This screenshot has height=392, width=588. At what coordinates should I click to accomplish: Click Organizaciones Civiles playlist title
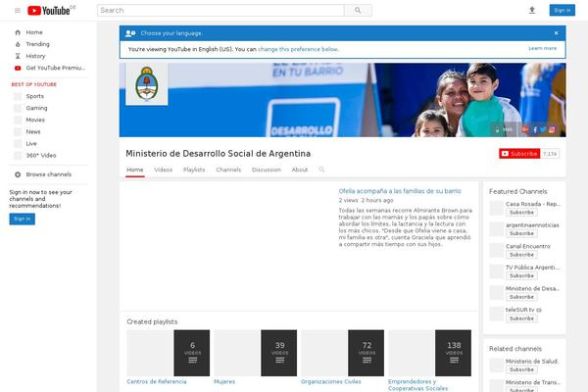[331, 381]
